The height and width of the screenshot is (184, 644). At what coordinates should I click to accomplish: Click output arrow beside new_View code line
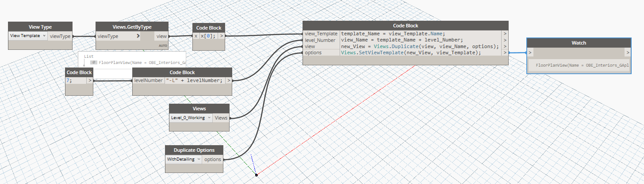coord(505,46)
